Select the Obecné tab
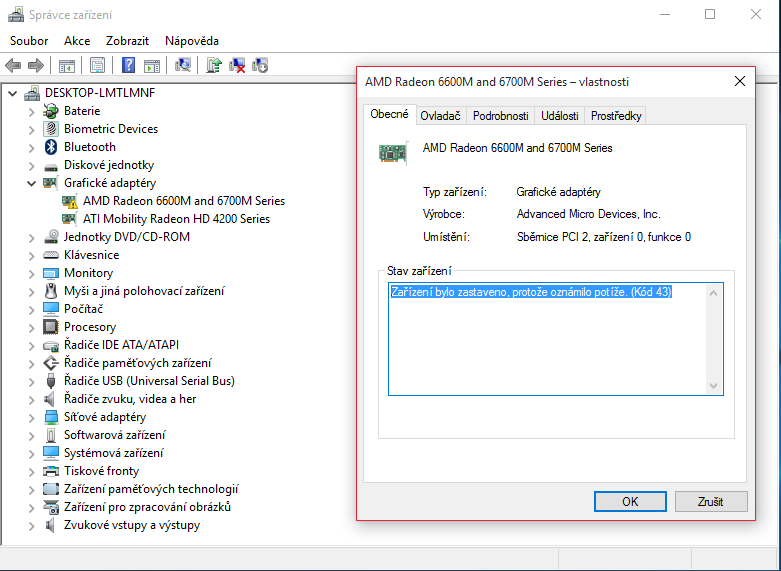This screenshot has width=781, height=571. point(390,114)
